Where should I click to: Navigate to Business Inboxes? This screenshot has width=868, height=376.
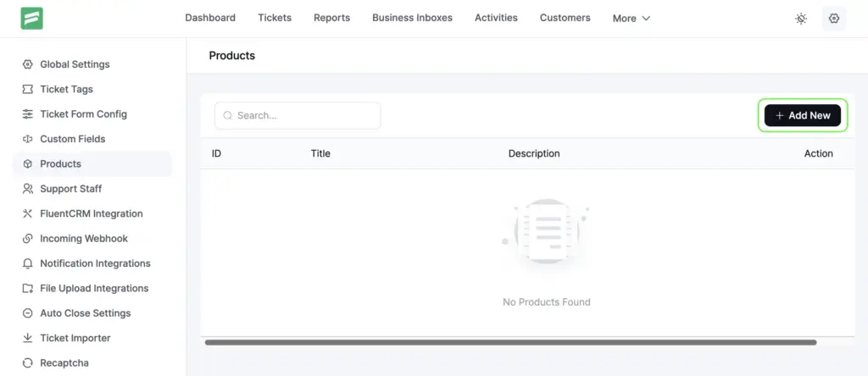click(x=412, y=18)
